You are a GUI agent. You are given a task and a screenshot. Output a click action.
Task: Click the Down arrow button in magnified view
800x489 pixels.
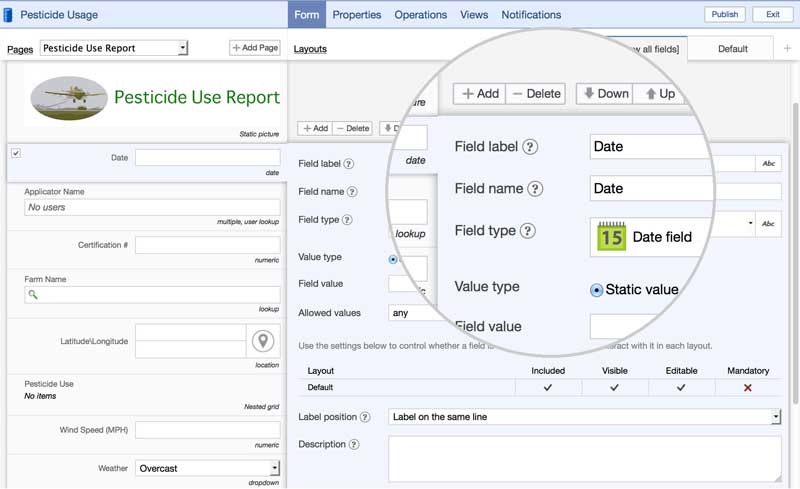pos(605,94)
